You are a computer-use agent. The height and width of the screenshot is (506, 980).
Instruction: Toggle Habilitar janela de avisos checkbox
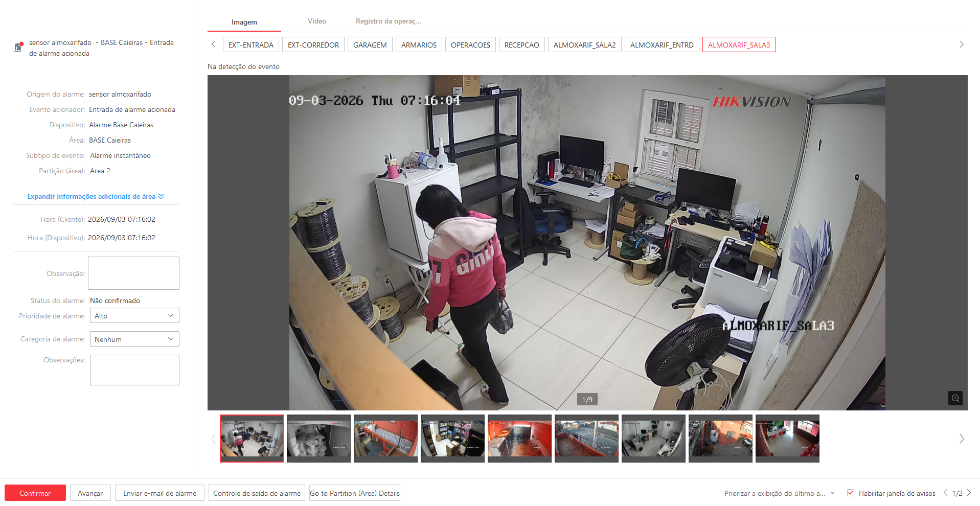pos(851,493)
